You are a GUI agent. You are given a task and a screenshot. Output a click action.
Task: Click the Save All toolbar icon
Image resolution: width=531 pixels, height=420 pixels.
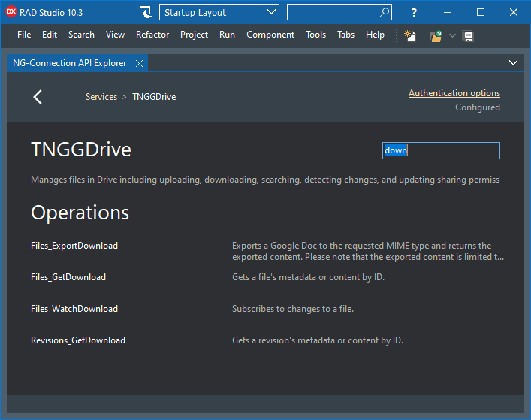coord(468,35)
